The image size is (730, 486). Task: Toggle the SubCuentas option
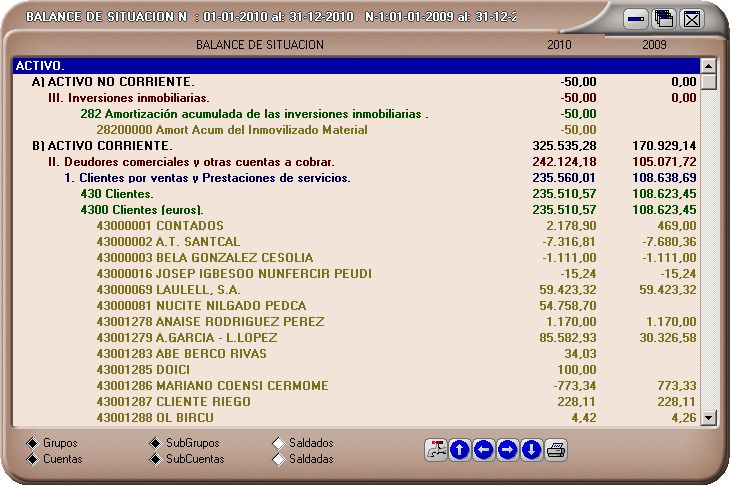[x=154, y=459]
